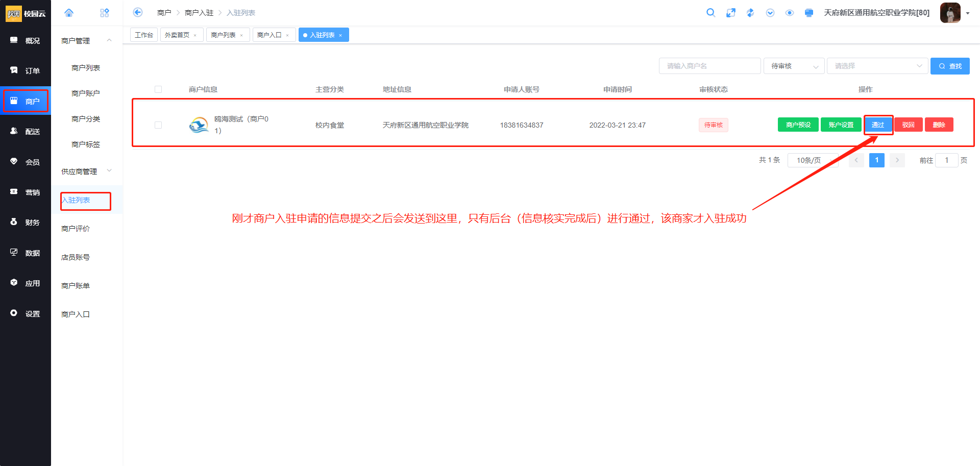
Task: Open the account dropdown caret beside the avatar
Action: tap(968, 13)
